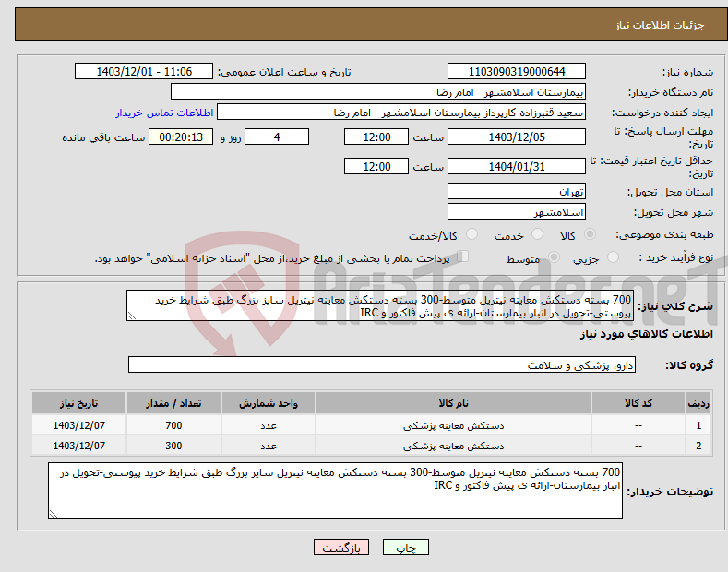This screenshot has height=572, width=728.
Task: Select the کالا/خدمت radio button
Action: (x=471, y=234)
